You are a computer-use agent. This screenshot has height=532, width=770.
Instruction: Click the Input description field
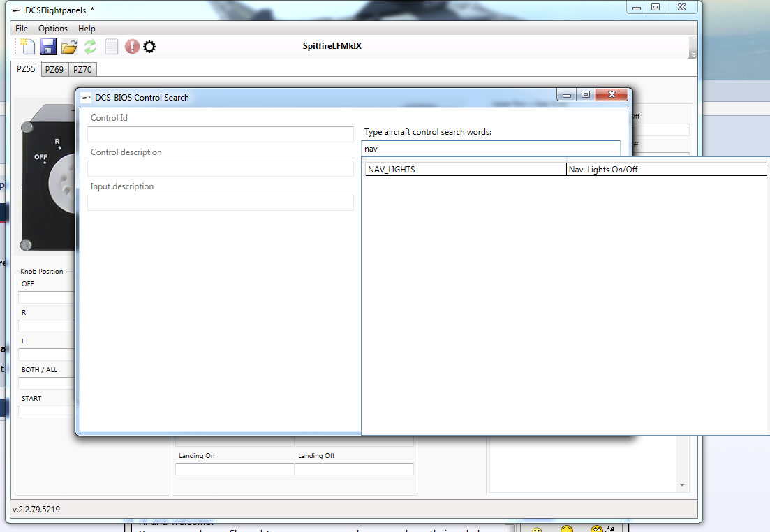tap(221, 203)
